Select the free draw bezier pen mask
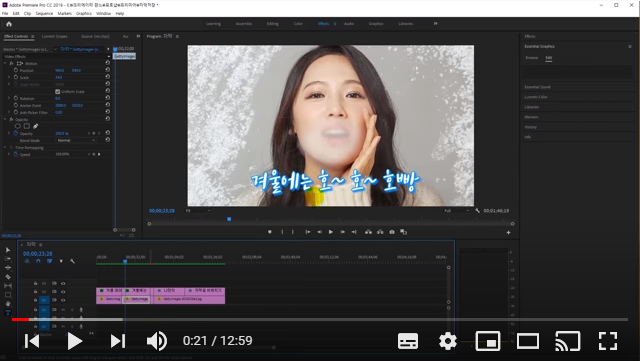Screen dimensions: 640x361 pos(36,126)
